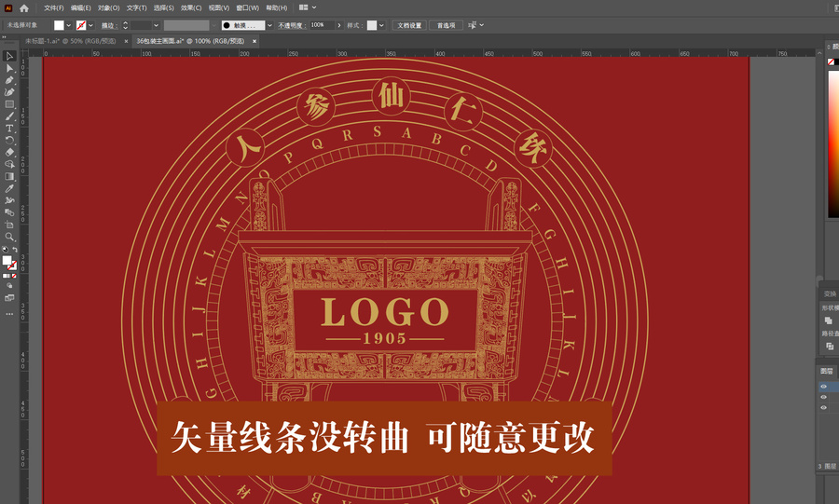
Task: Click the pathfinder divide icon in right panel
Action: [x=830, y=347]
